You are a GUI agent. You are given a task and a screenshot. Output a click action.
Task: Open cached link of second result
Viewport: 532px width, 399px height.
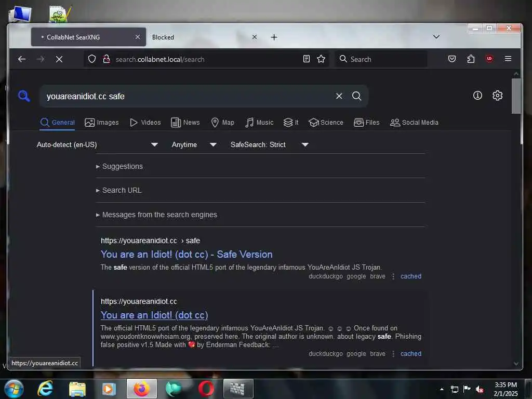(x=411, y=353)
